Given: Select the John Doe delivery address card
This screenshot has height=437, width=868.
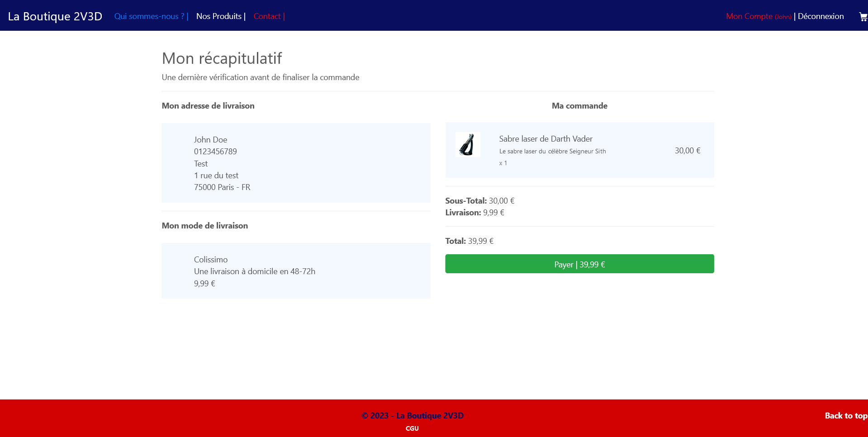Looking at the screenshot, I should [296, 163].
